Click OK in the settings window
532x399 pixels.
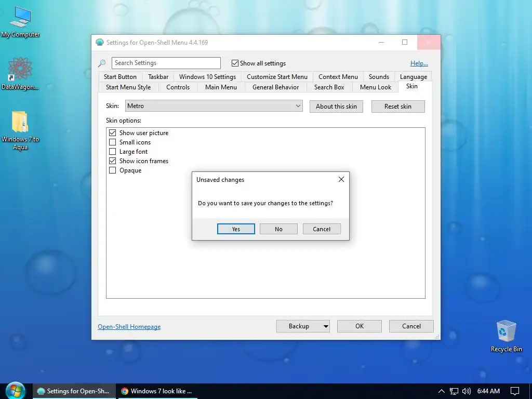point(360,326)
